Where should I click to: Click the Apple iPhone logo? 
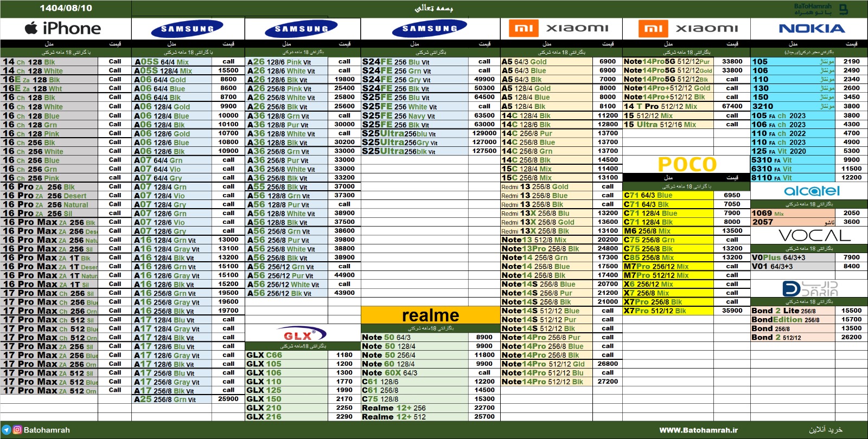point(63,28)
